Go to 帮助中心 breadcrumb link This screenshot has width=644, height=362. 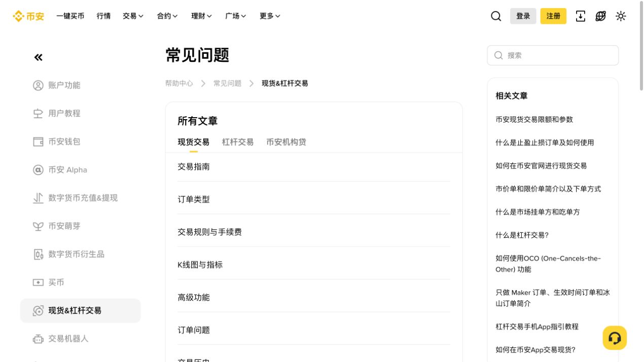(x=179, y=83)
